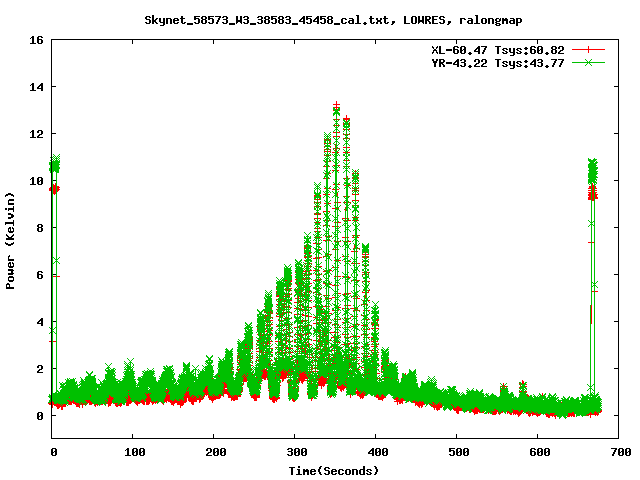Click the x-axis tick label '500'
The width and height of the screenshot is (640, 480).
pyautogui.click(x=458, y=452)
